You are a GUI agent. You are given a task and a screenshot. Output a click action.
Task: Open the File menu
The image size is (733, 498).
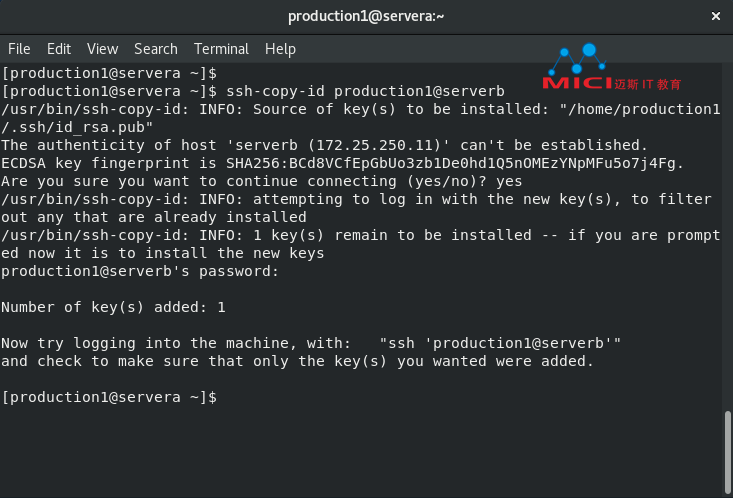pyautogui.click(x=19, y=49)
